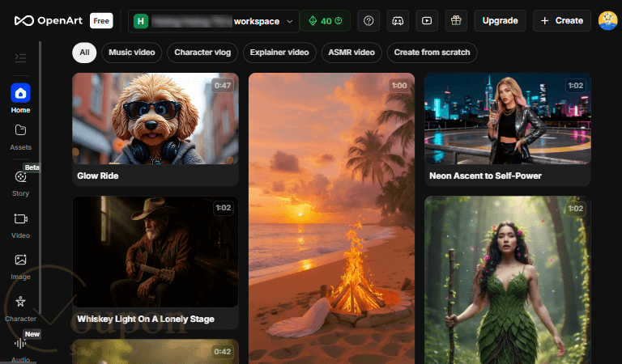Click the Create button
The image size is (622, 364).
click(x=562, y=20)
